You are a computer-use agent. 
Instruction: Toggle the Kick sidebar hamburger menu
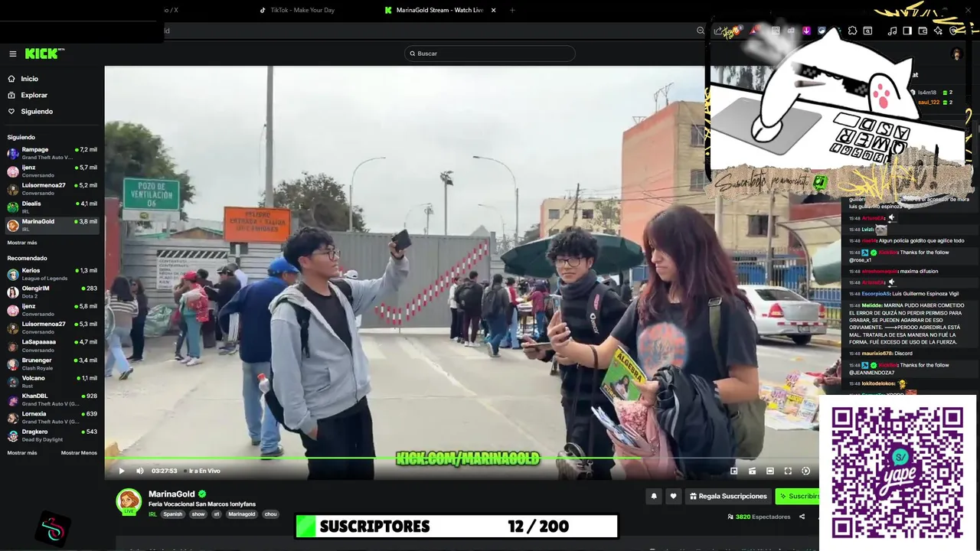click(13, 54)
